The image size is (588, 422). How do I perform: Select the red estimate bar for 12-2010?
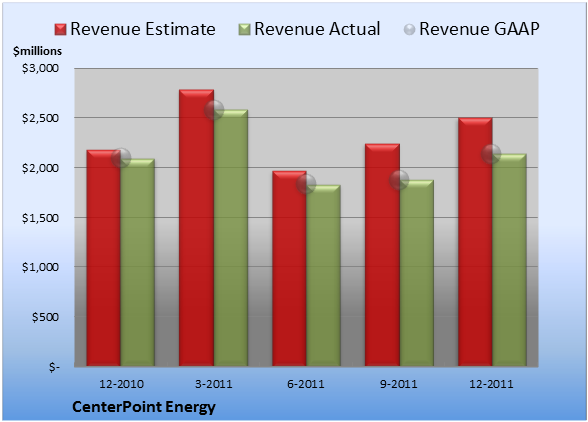(x=104, y=258)
